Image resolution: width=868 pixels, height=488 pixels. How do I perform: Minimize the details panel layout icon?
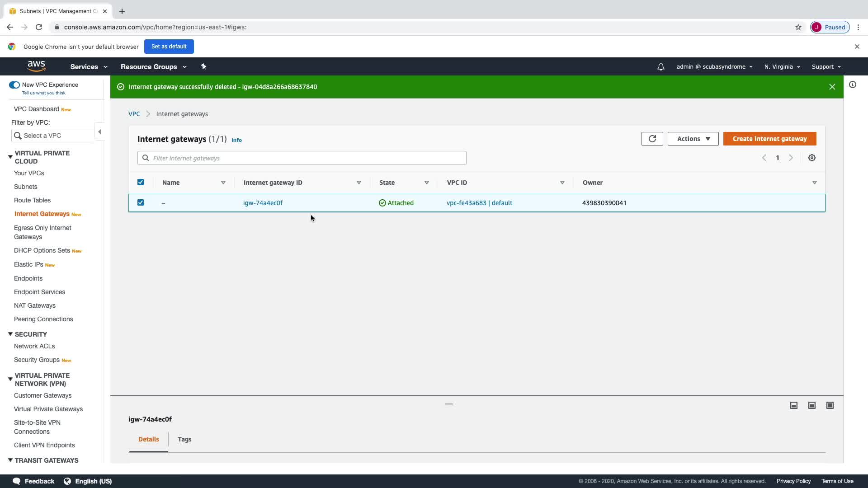pos(793,405)
